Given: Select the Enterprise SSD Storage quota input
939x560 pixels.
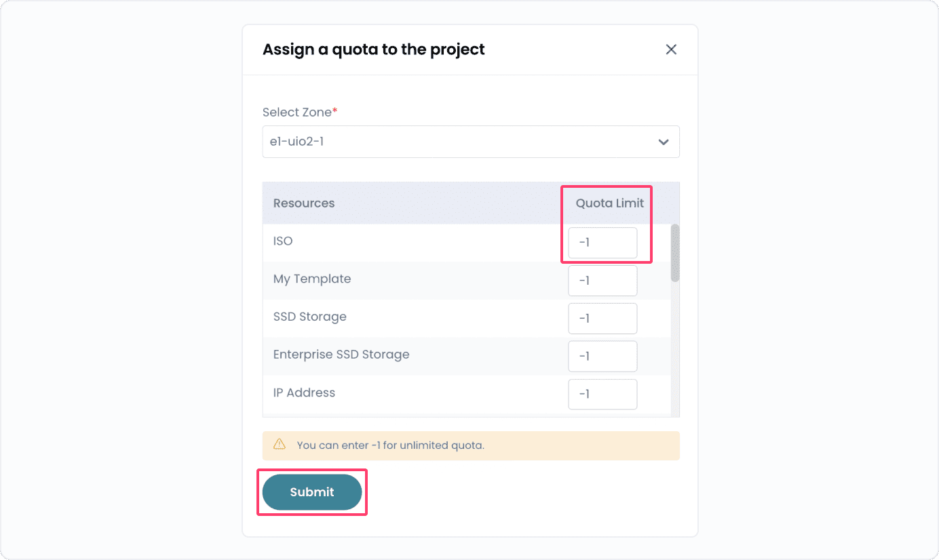Looking at the screenshot, I should coord(602,356).
